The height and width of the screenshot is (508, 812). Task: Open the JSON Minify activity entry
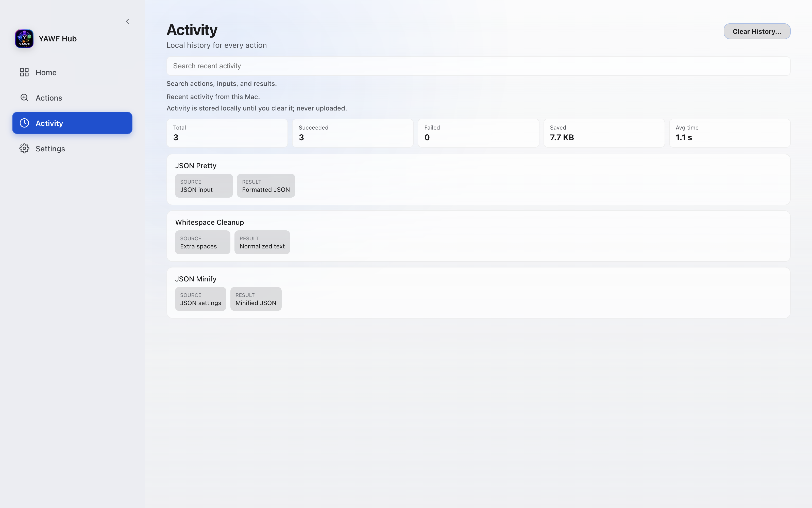478,293
